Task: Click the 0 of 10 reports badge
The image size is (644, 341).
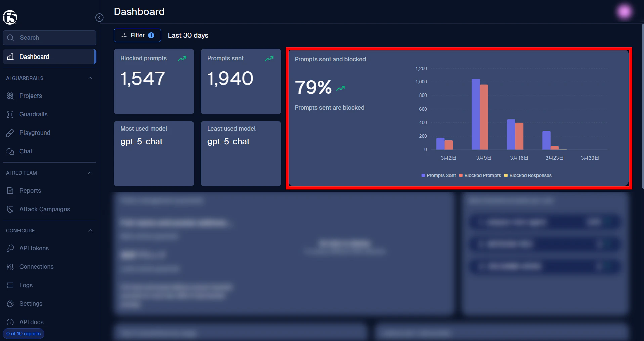Action: [x=24, y=334]
